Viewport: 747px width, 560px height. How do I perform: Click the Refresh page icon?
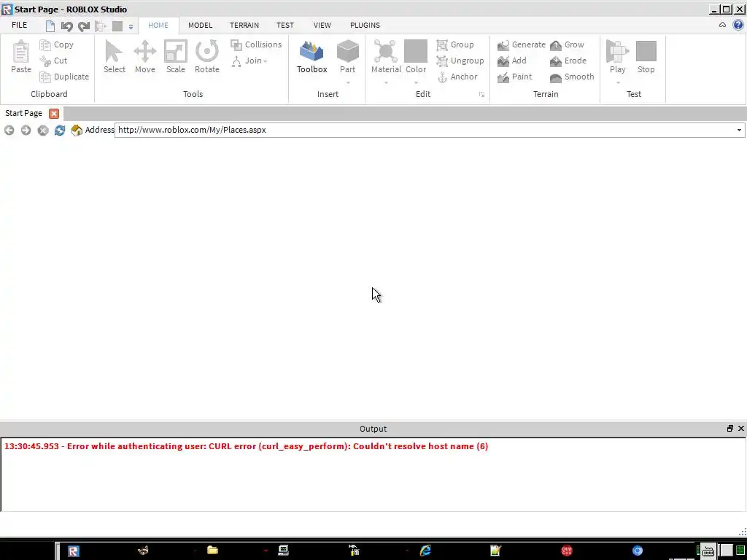point(60,130)
